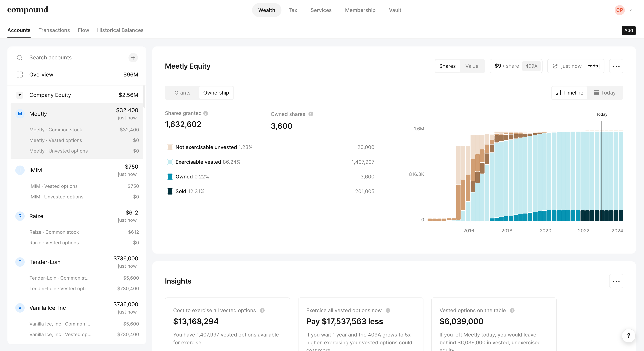Screen dimensions: 644x351
Task: Click the Sold dark color swatch
Action: [x=170, y=192]
